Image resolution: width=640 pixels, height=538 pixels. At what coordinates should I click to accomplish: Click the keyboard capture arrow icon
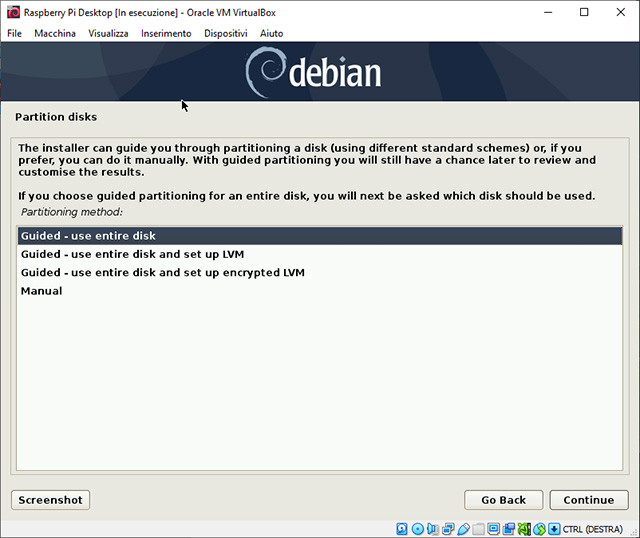click(x=553, y=528)
